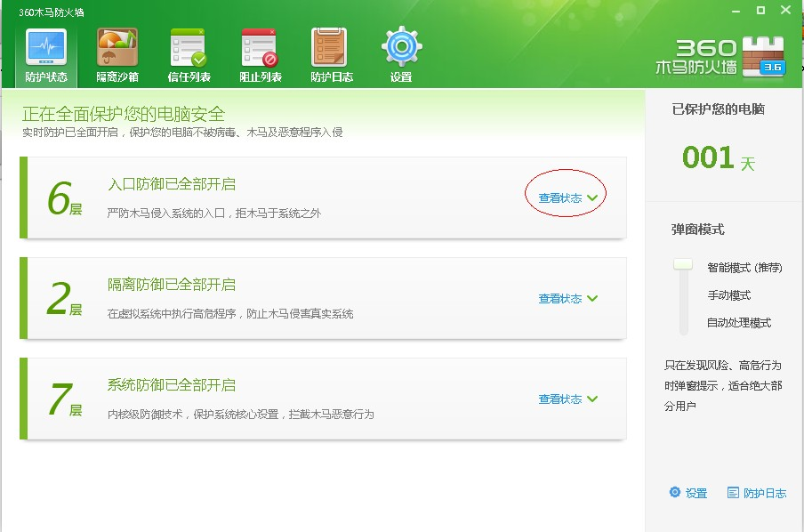
Task: Click the log icon beside bottom 防护日志
Action: pyautogui.click(x=733, y=493)
